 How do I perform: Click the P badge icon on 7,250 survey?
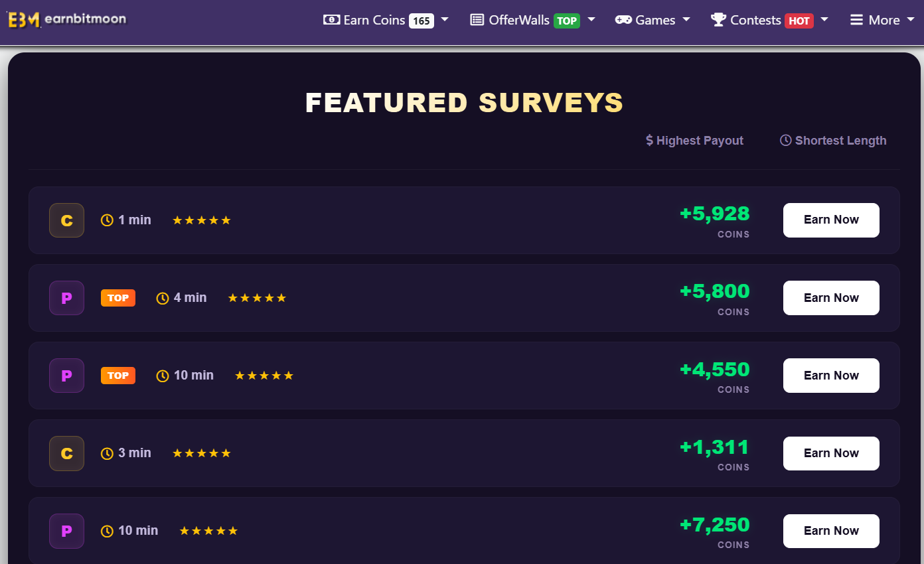point(66,531)
